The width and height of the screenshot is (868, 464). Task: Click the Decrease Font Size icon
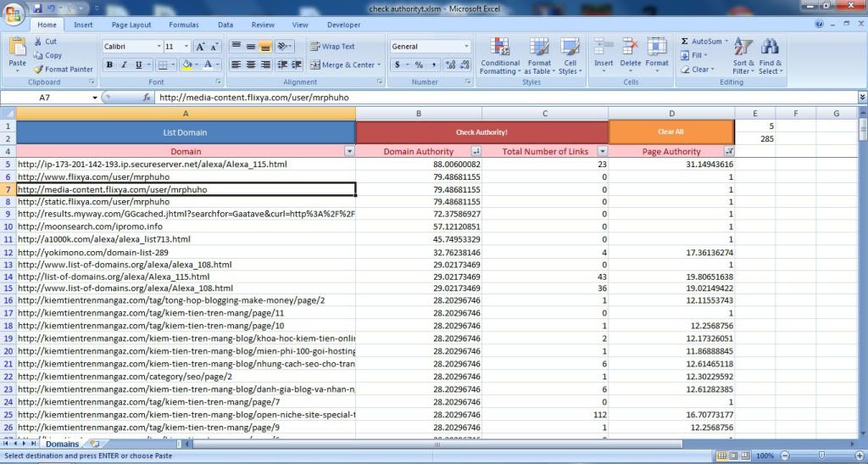click(214, 47)
